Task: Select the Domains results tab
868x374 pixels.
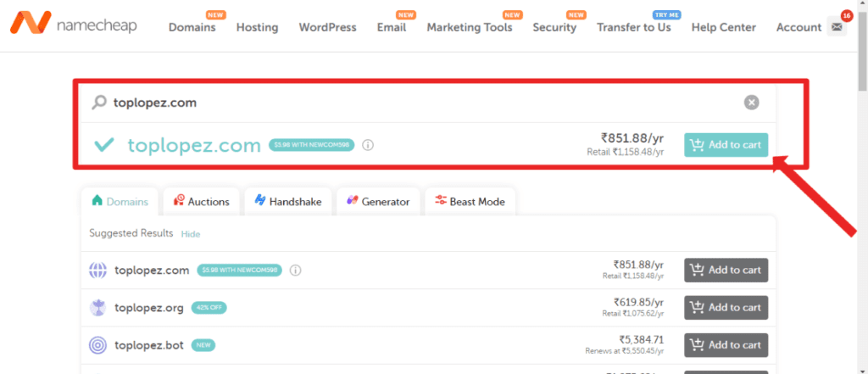Action: (120, 202)
